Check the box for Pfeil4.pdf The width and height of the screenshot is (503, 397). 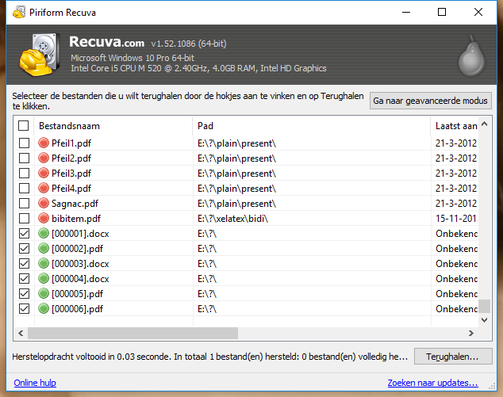point(24,188)
